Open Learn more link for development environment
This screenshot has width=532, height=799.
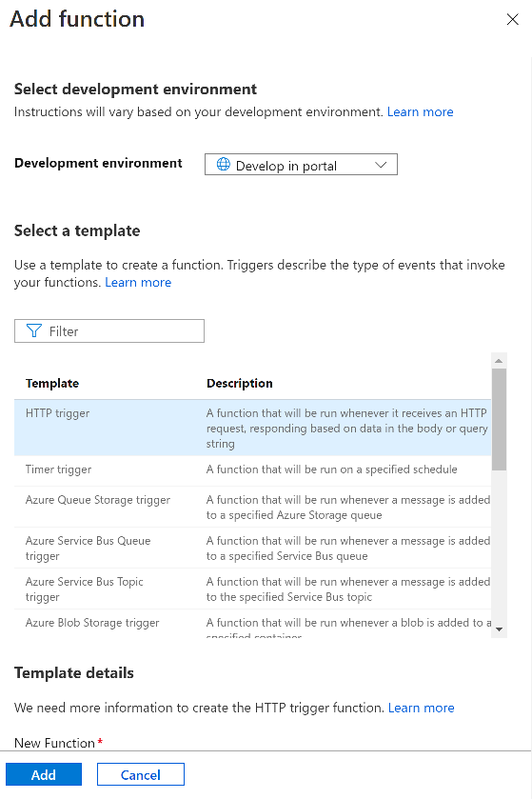click(420, 112)
